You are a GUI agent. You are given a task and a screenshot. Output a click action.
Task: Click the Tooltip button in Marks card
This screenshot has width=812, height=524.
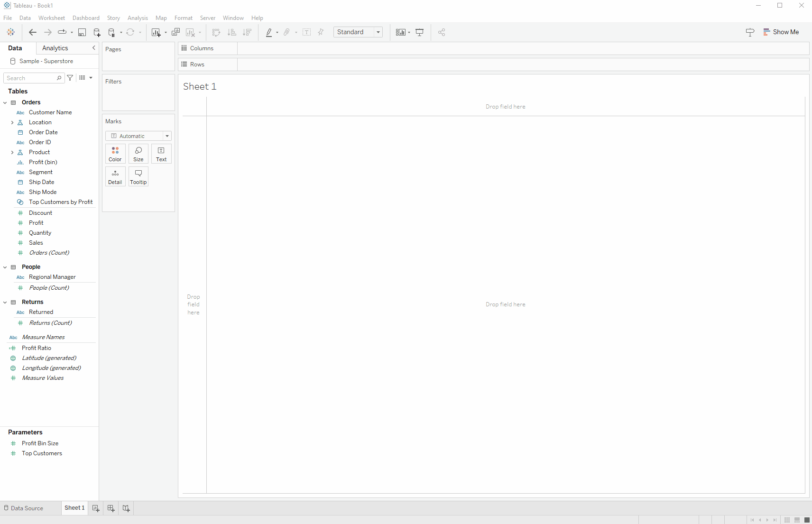point(138,176)
